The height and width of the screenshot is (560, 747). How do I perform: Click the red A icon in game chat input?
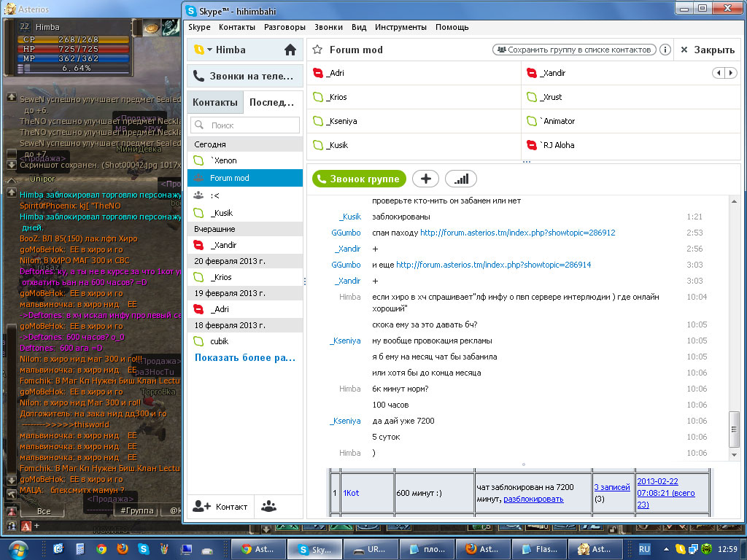[x=26, y=526]
